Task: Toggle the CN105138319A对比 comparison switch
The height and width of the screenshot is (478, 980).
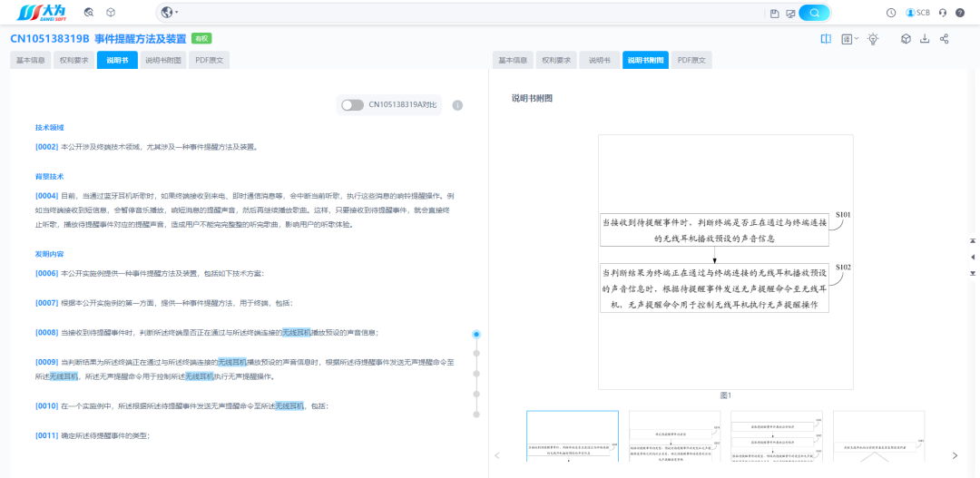Action: pos(352,105)
